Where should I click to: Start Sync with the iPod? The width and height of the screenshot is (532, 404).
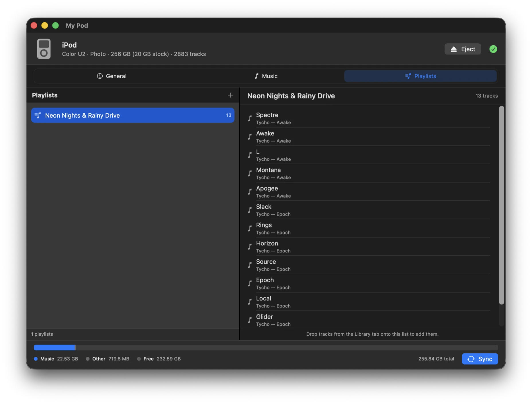point(480,359)
